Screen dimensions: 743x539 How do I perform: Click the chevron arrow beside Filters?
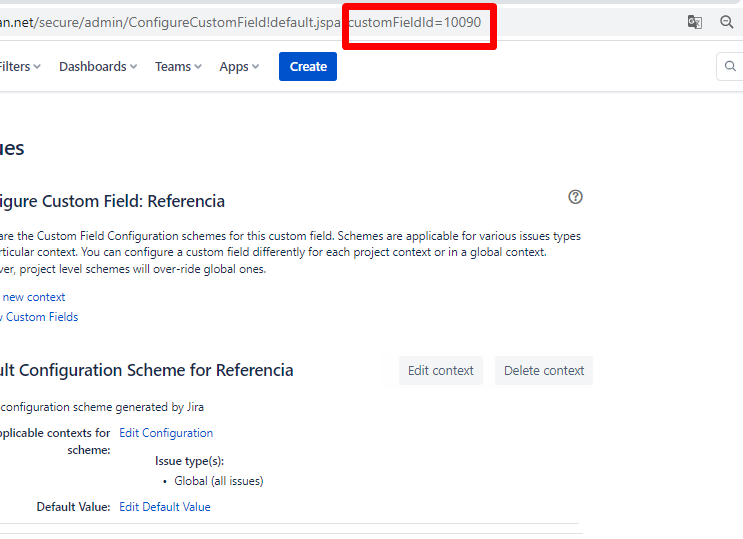[x=37, y=67]
